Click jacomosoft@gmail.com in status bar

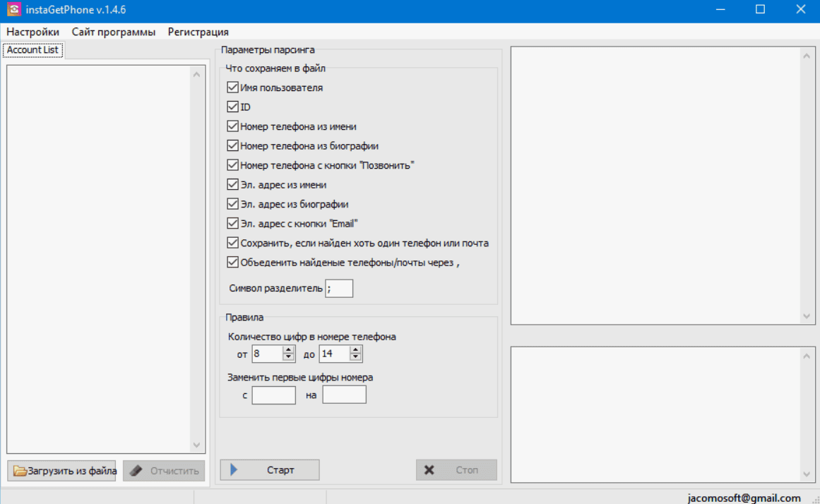[744, 498]
